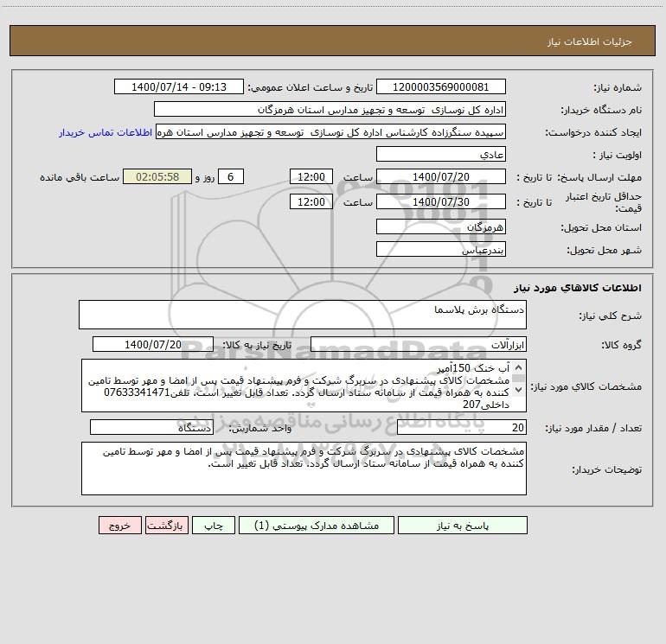Click the تعداد / مقدار مورد نیاز label
The height and width of the screenshot is (644, 666).
click(x=593, y=428)
